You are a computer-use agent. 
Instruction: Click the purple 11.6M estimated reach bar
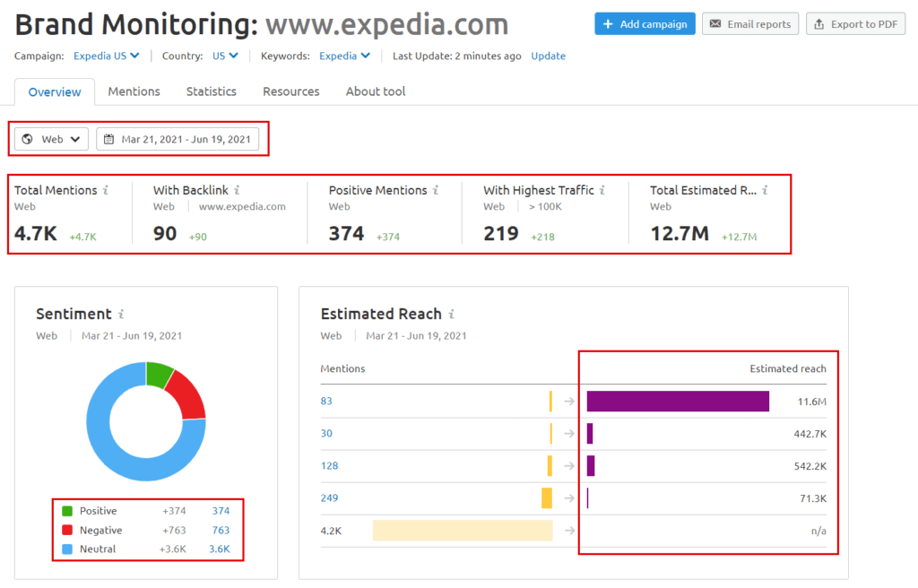(678, 402)
